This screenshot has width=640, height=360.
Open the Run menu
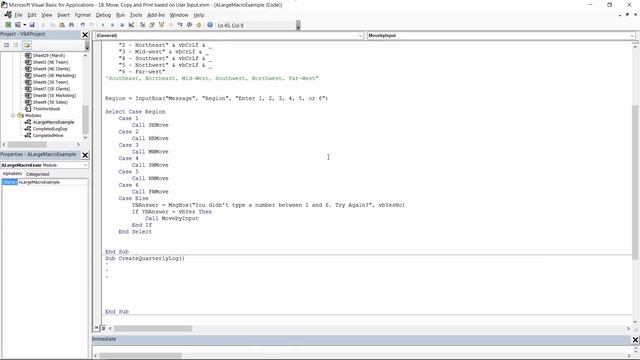[x=120, y=15]
